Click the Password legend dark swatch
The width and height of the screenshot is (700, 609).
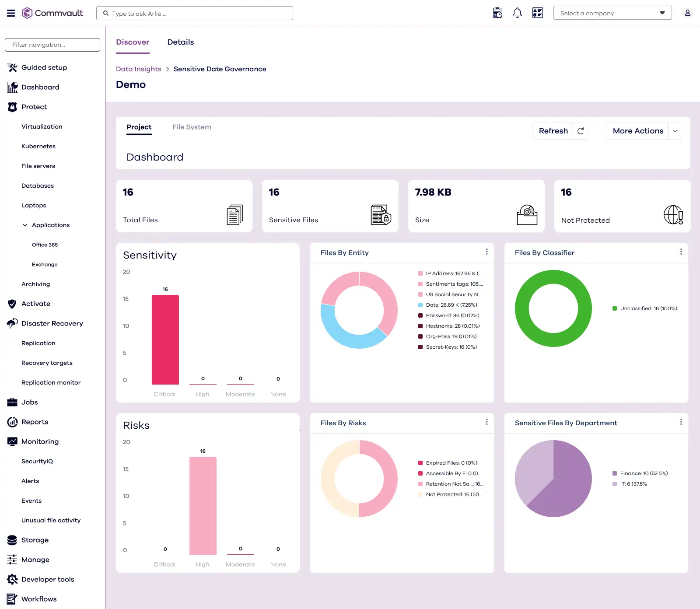pyautogui.click(x=420, y=315)
